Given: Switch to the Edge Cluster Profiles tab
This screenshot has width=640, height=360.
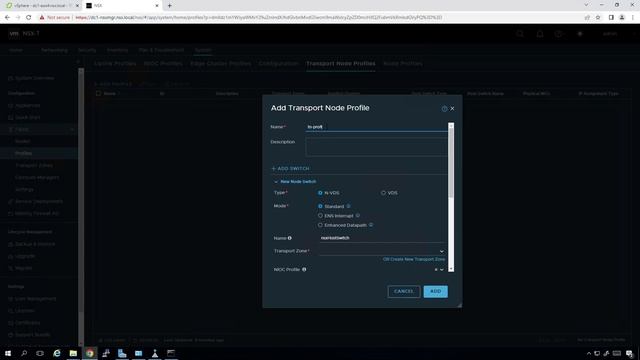Looking at the screenshot, I should pos(220,64).
